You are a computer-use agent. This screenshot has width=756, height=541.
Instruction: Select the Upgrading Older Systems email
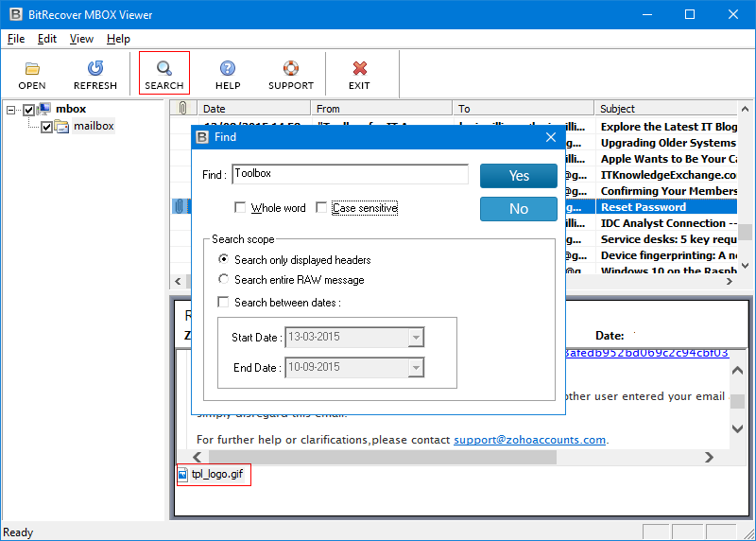point(668,143)
